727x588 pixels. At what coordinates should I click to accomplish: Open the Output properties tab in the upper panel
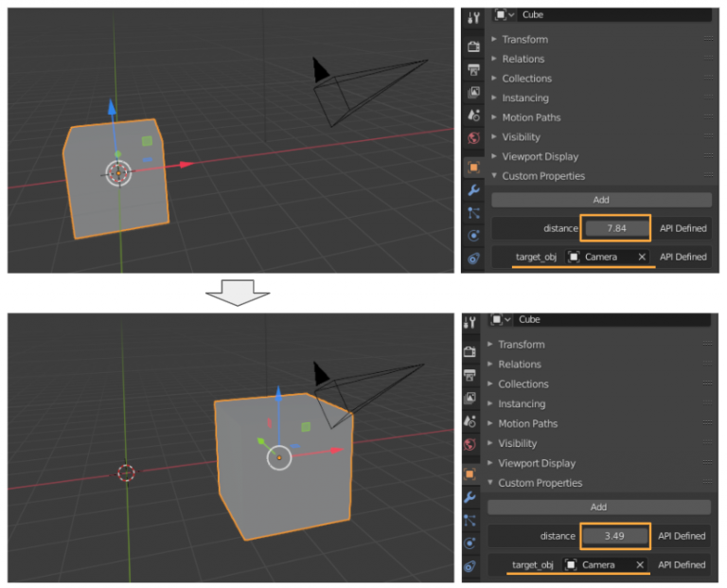click(473, 69)
